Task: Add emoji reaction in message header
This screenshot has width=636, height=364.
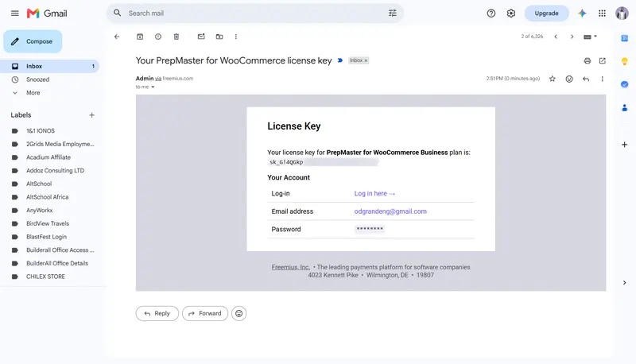Action: [569, 79]
